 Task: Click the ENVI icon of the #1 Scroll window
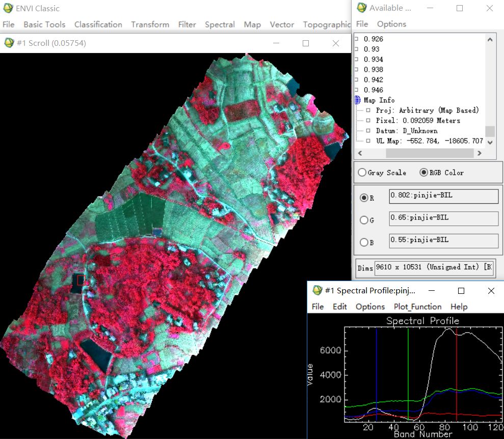9,43
